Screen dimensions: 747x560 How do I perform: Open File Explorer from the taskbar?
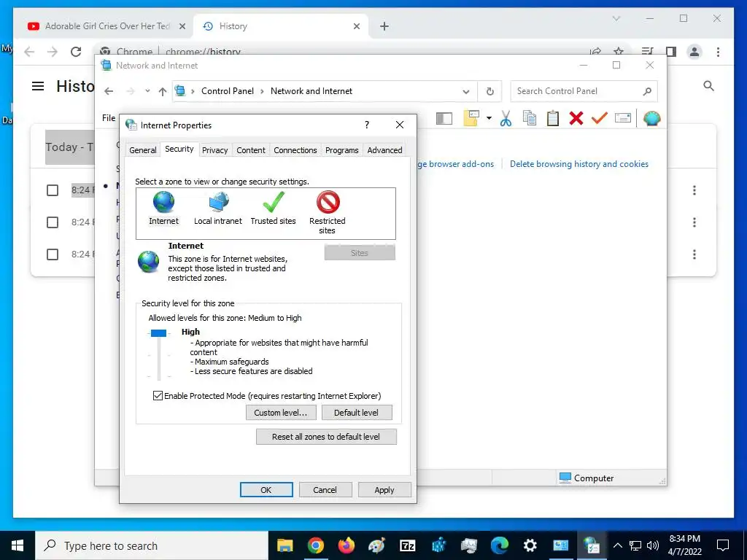pos(285,545)
